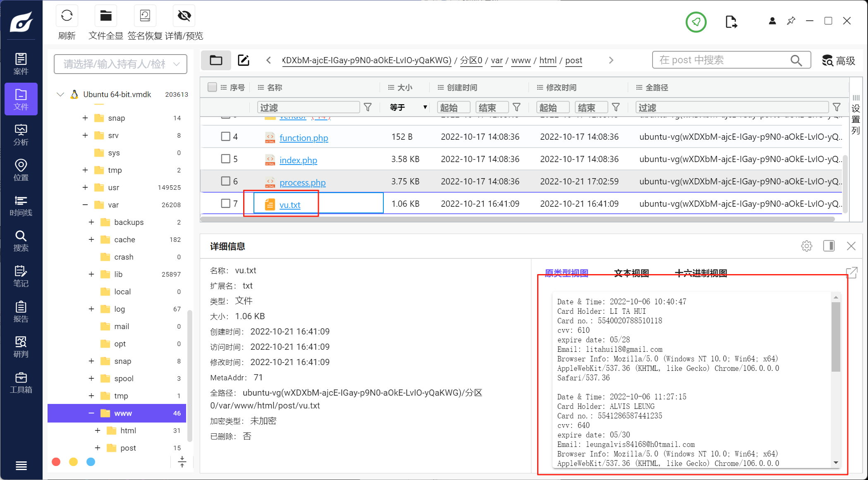Open the 等于 size filter dropdown
This screenshot has height=480, width=868.
pos(408,107)
